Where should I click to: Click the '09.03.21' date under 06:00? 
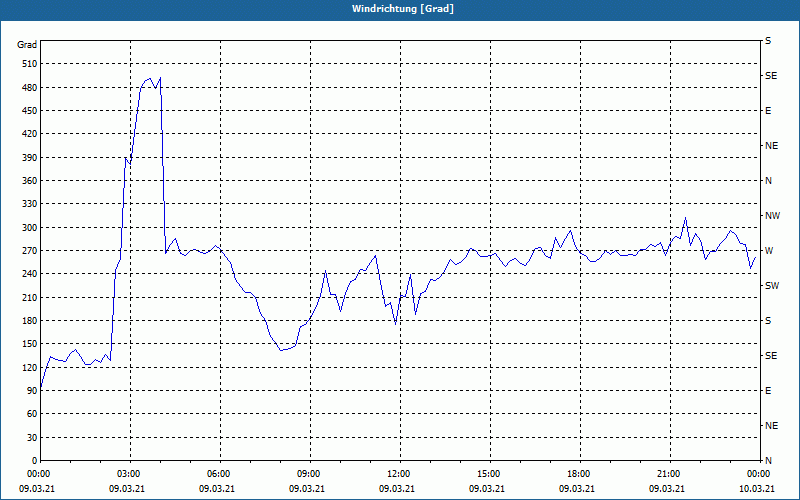pos(216,488)
